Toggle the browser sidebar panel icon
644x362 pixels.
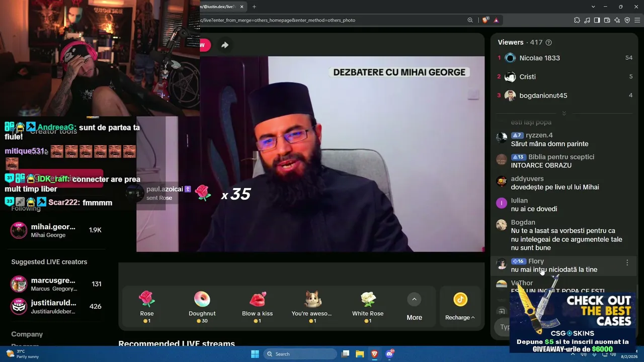(x=597, y=20)
